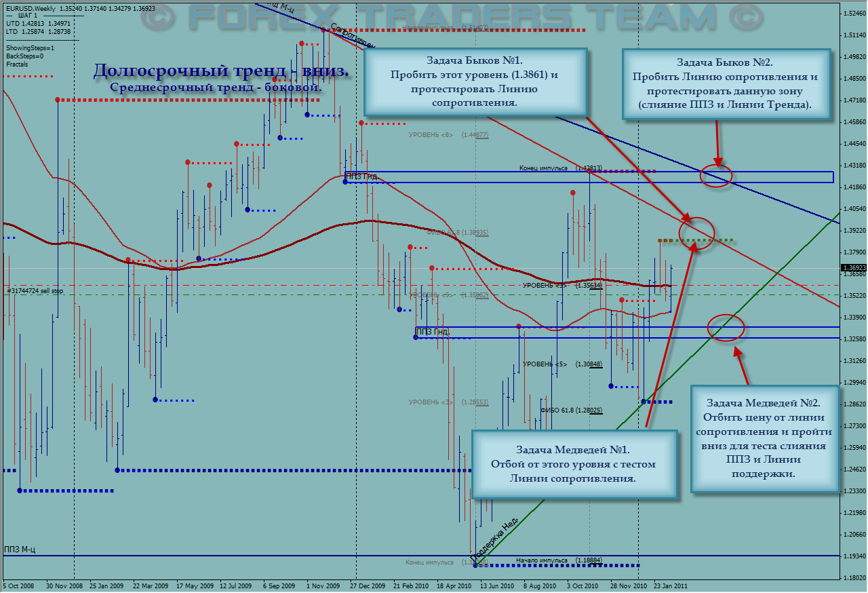Select the 'ФИБО 61.8 (1.28025)' label
Viewport: 868px width, 593px height.
571,410
